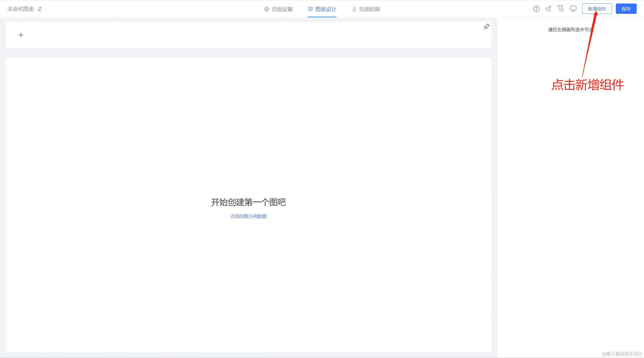Toggle the pin icon on filter bar

click(x=487, y=27)
